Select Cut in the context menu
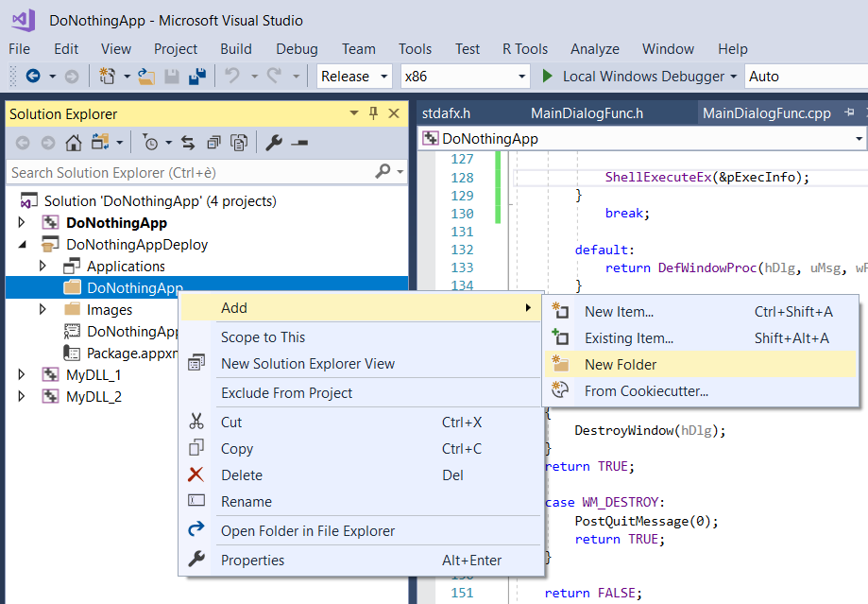Viewport: 868px width, 604px height. [x=361, y=423]
